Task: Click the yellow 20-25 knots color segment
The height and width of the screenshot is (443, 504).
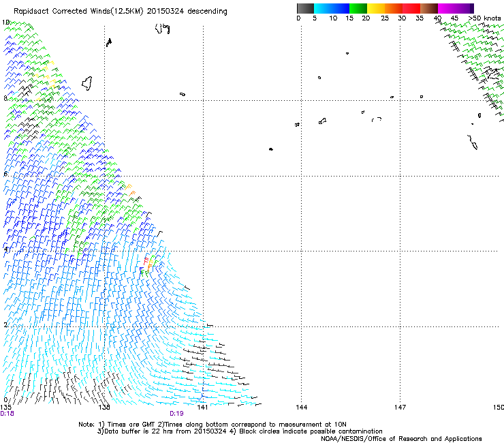Action: [x=376, y=8]
